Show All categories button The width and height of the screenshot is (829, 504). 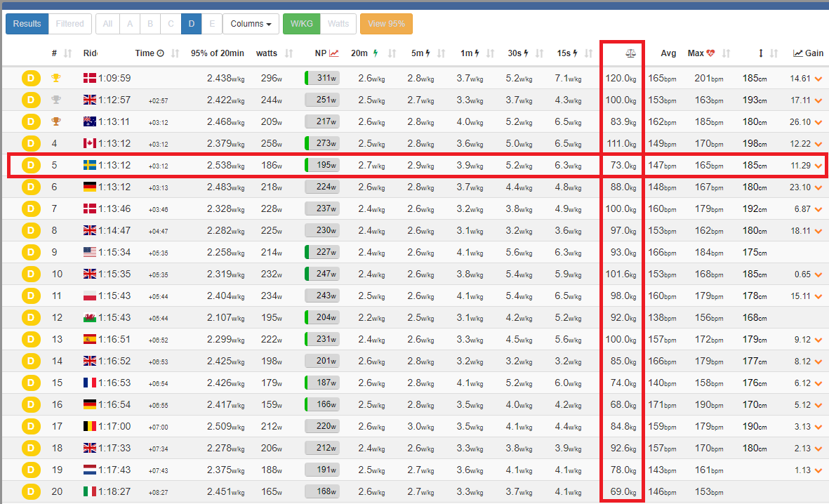pos(107,24)
